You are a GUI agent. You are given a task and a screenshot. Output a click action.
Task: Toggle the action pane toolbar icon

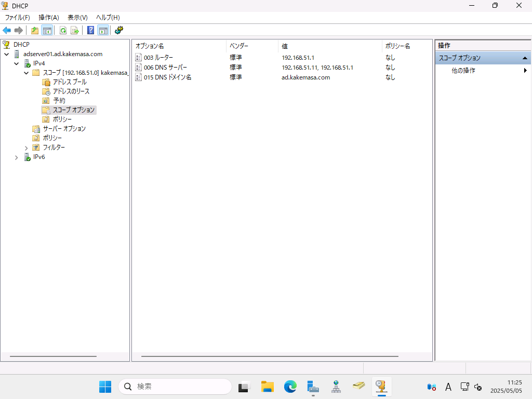103,31
